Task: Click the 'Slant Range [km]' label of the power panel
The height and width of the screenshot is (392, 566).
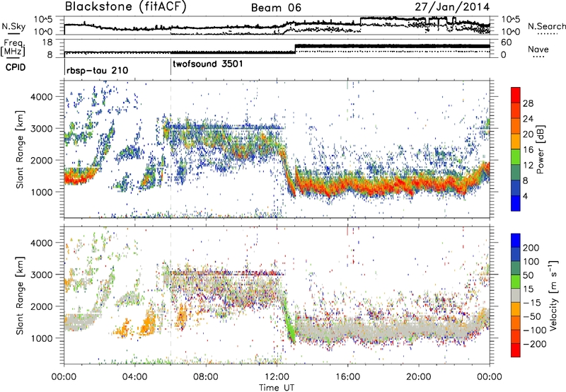Action: click(x=20, y=149)
